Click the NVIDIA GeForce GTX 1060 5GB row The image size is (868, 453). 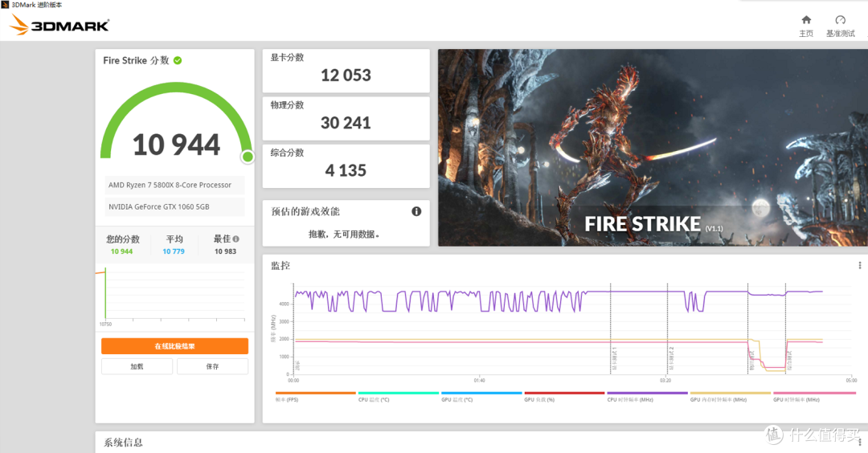[x=174, y=207]
